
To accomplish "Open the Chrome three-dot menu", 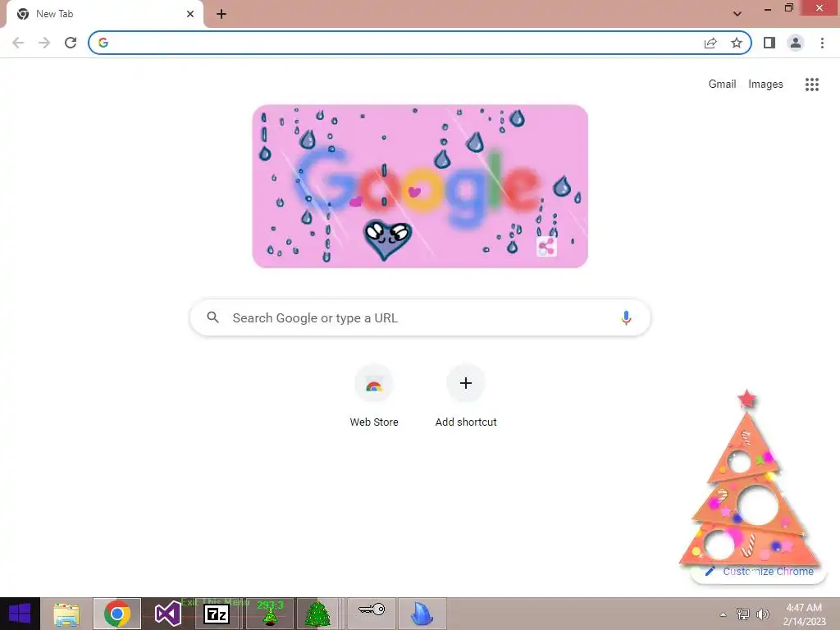I will tap(822, 43).
